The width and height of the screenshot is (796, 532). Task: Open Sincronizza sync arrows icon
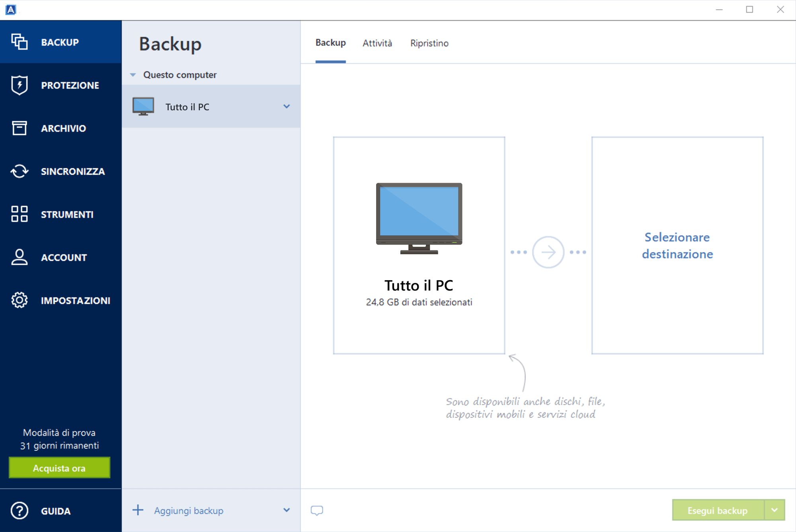pos(19,171)
